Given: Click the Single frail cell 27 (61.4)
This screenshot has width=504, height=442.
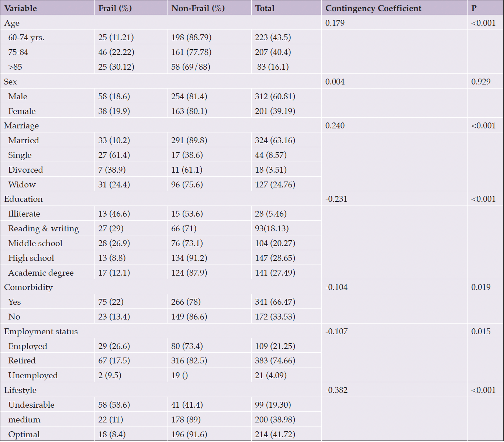Looking at the screenshot, I should (114, 155).
